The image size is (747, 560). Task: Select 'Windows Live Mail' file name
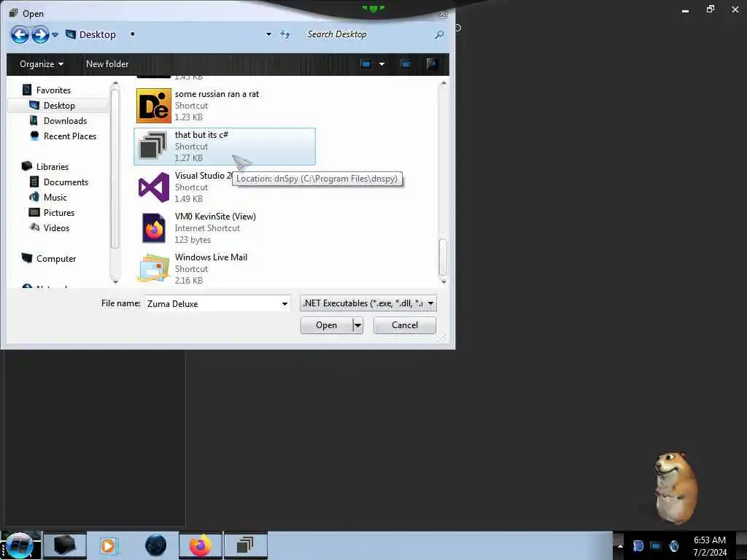click(211, 257)
